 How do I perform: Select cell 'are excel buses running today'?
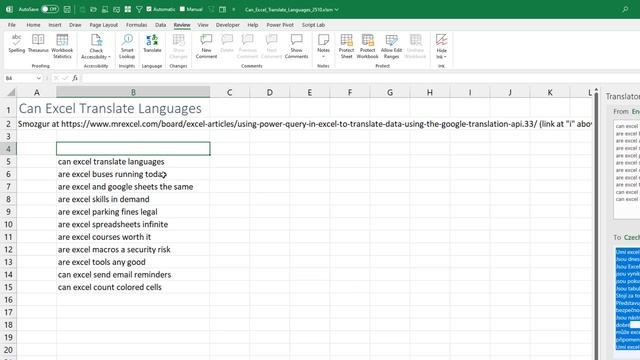(133, 174)
